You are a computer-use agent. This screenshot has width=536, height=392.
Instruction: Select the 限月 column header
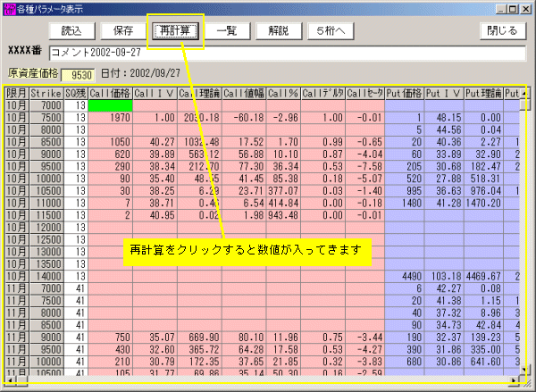pos(17,93)
